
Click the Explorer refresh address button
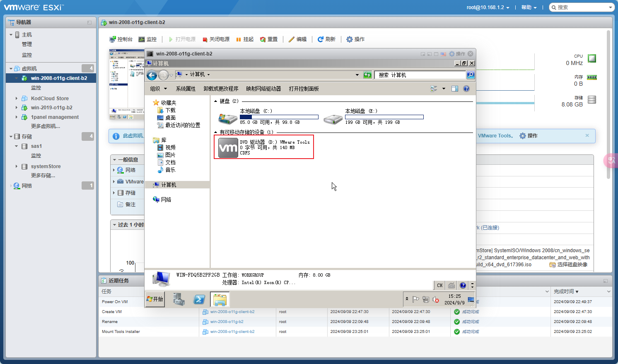[x=367, y=75]
